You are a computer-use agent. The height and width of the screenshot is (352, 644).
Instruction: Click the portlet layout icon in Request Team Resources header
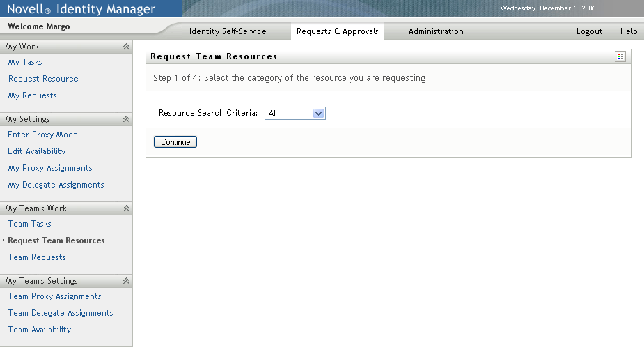(620, 56)
